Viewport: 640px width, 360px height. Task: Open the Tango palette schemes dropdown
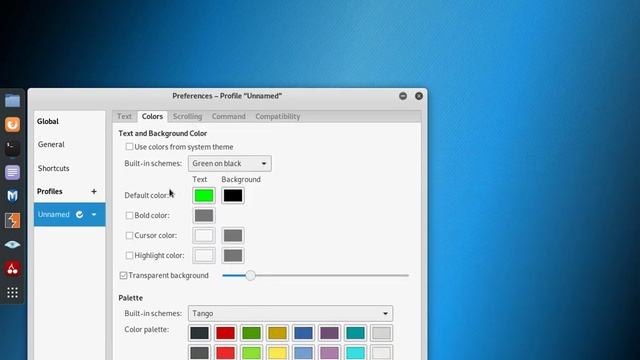(290, 313)
